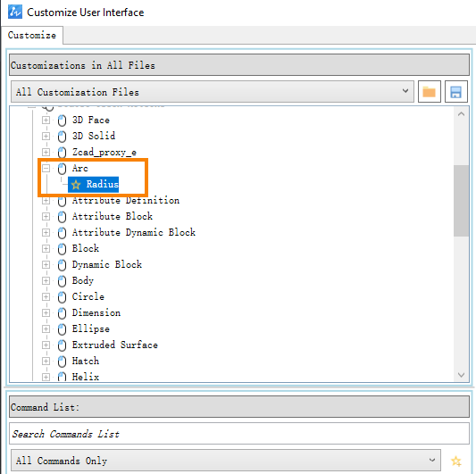Screen dimensions: 476x474
Task: Click the orange folder open-file icon
Action: pyautogui.click(x=429, y=92)
